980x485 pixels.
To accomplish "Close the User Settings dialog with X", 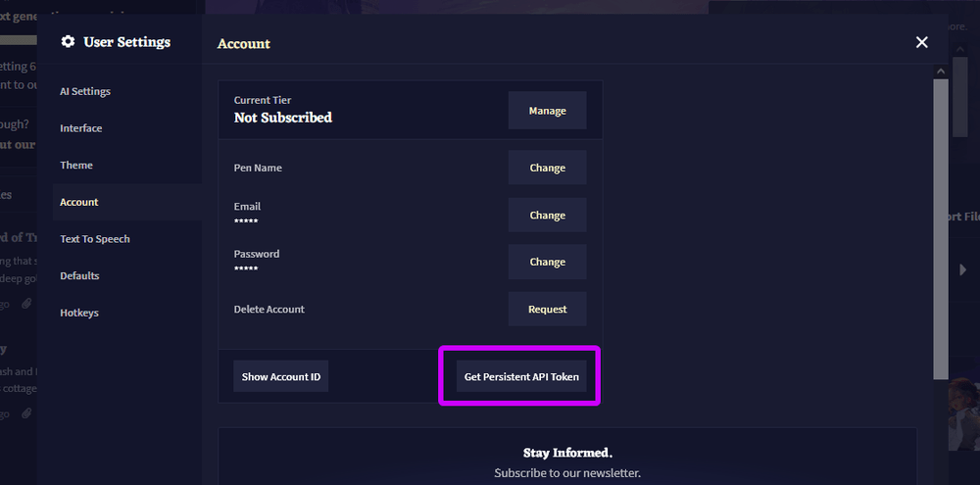I will pyautogui.click(x=921, y=42).
